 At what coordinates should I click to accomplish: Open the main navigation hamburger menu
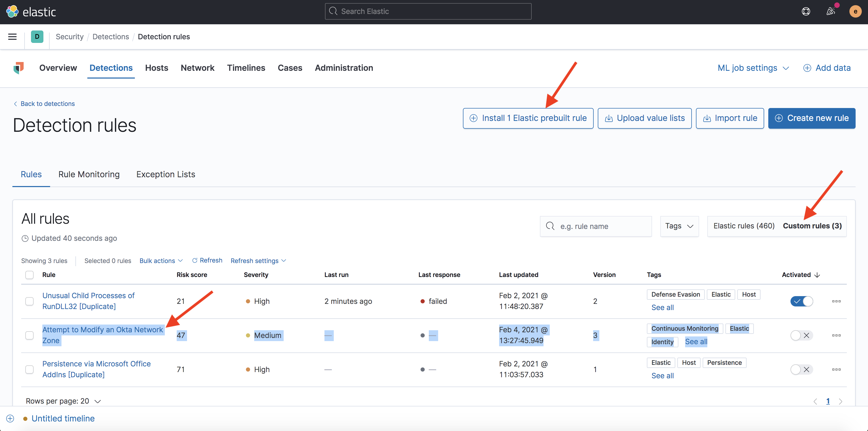[12, 37]
